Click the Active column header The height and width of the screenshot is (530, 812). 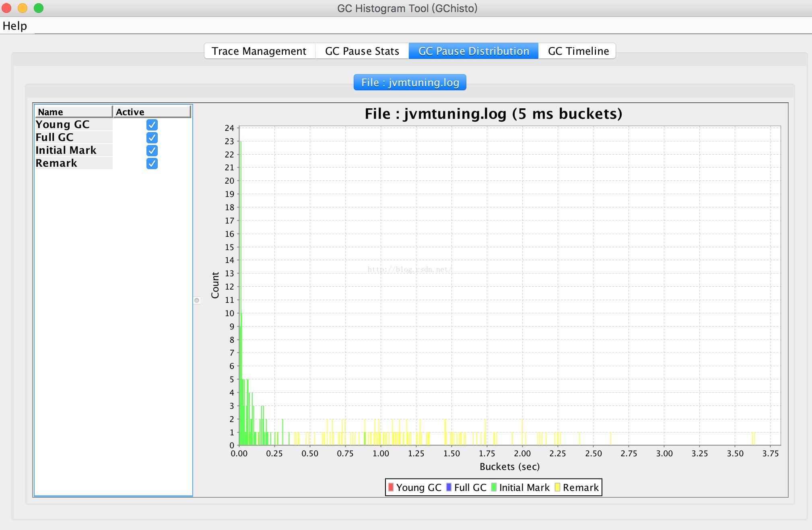click(152, 112)
